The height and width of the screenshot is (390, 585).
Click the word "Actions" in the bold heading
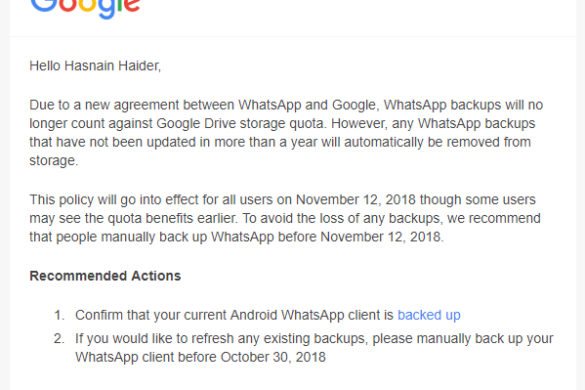156,276
